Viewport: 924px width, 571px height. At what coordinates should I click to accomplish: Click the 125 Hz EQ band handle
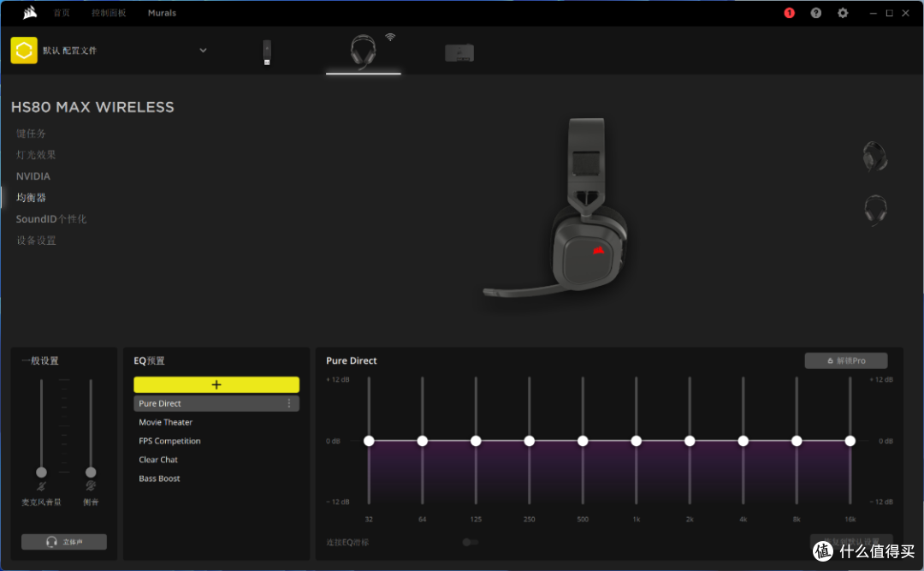(x=476, y=441)
